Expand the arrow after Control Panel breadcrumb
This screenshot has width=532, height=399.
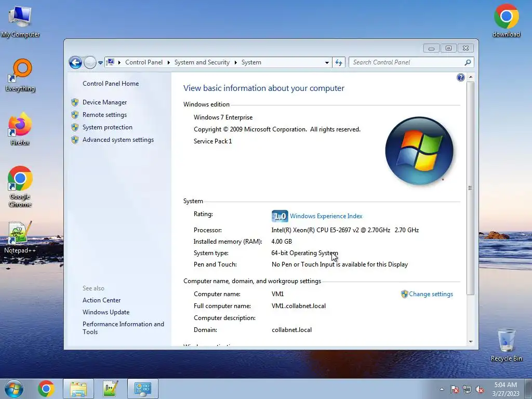(x=169, y=62)
